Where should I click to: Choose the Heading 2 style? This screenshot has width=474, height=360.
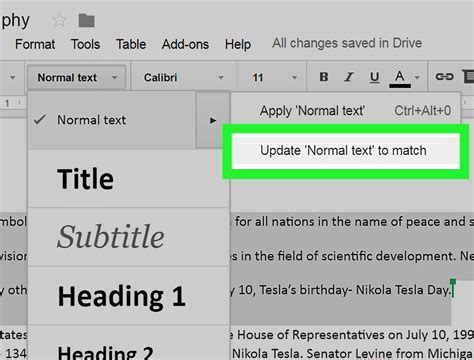[129, 343]
